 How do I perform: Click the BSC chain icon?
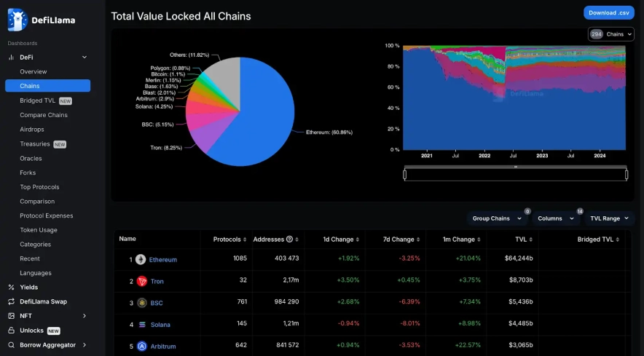141,303
